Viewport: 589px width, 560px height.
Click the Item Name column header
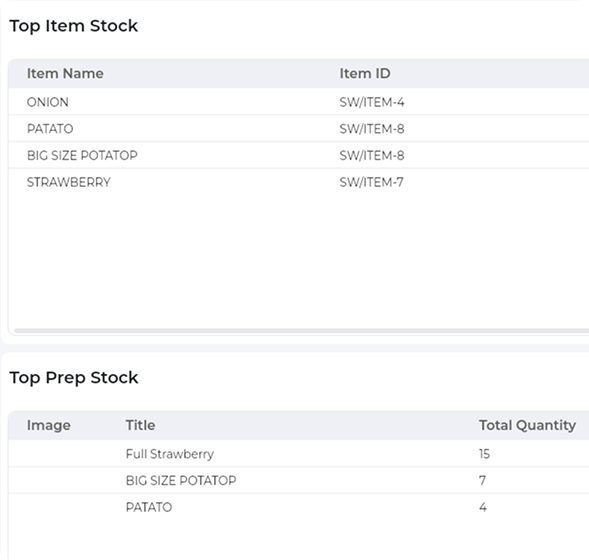(x=65, y=74)
